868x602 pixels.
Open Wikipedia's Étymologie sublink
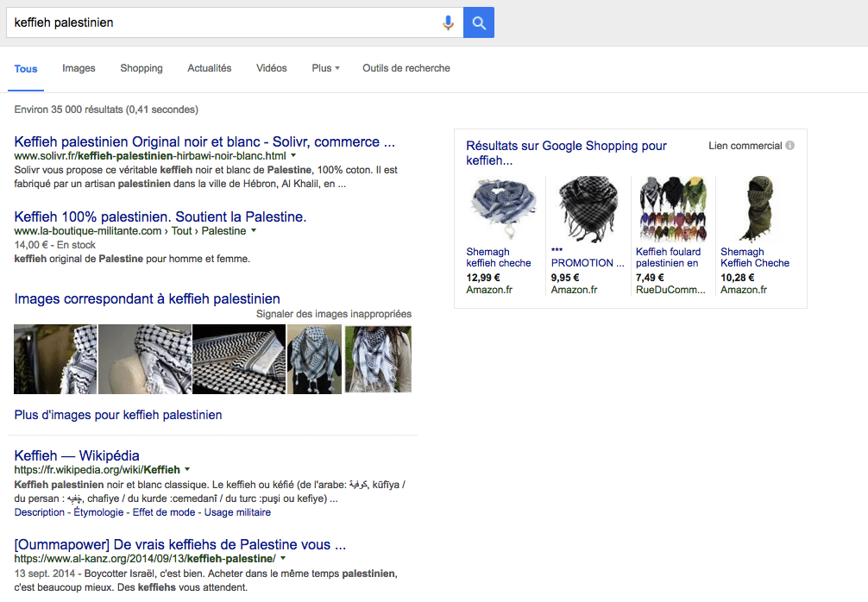pyautogui.click(x=97, y=512)
